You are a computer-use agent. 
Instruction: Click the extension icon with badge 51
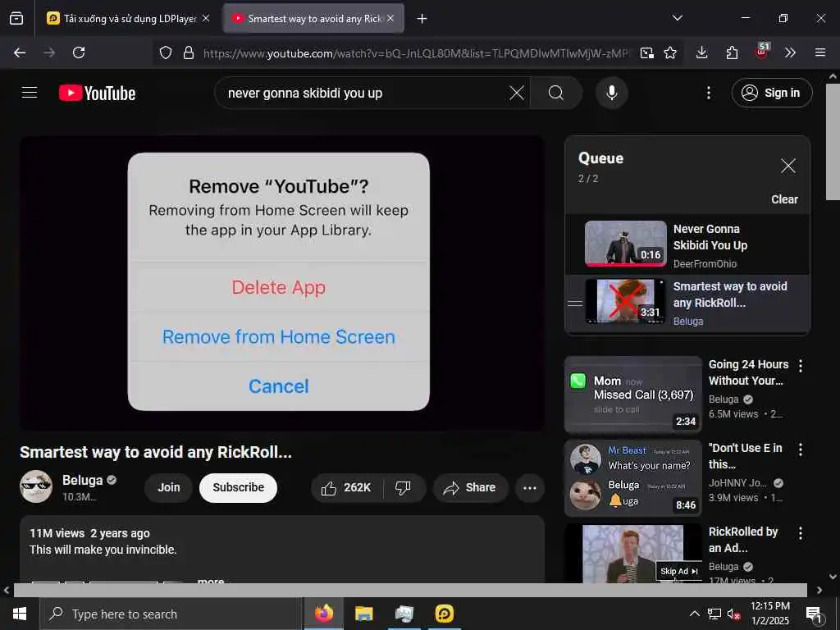point(762,51)
